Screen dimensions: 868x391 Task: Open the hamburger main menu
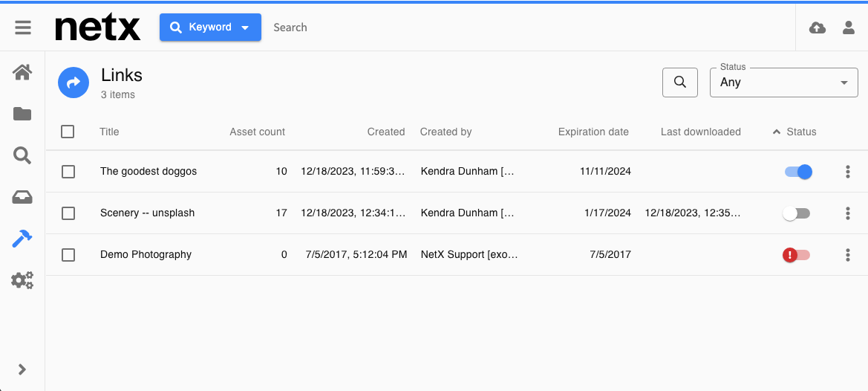23,28
